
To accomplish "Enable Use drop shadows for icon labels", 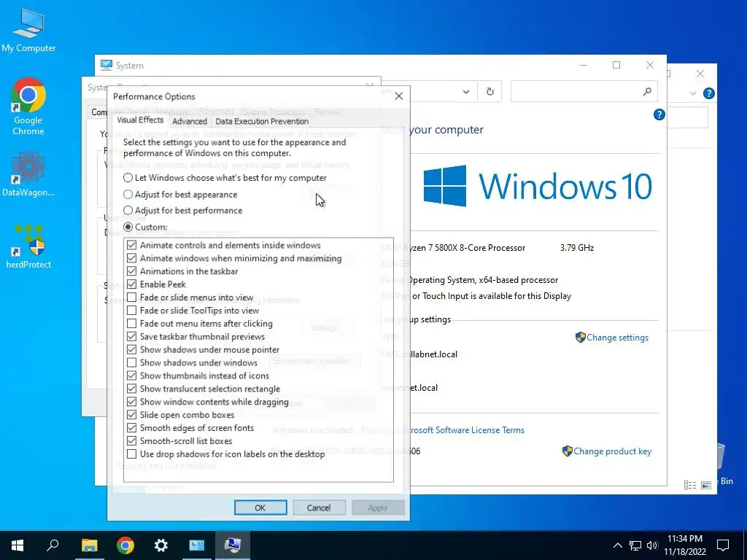I will point(132,454).
